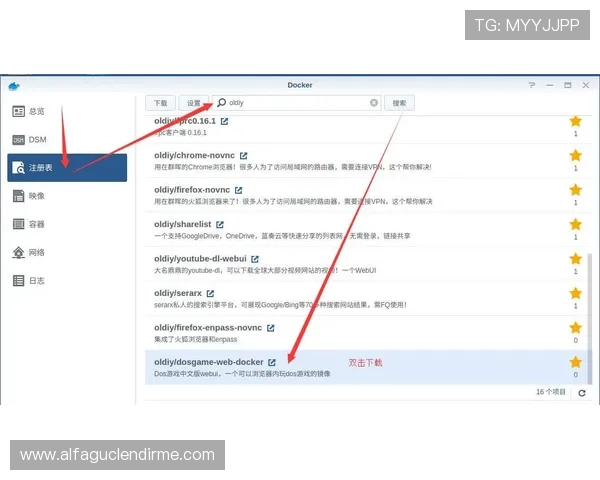Open external link for oldiy/serarx
This screenshot has height=480, width=600.
coord(210,293)
